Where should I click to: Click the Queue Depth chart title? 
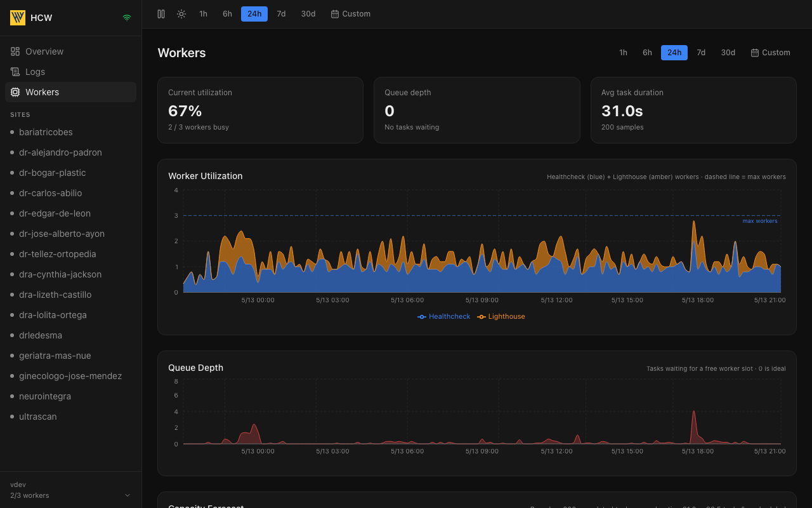196,368
